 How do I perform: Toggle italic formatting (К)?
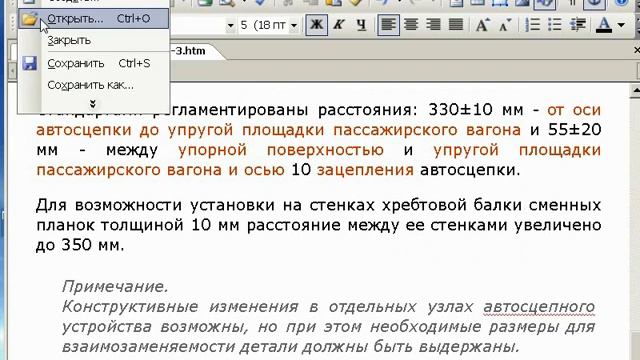(338, 25)
